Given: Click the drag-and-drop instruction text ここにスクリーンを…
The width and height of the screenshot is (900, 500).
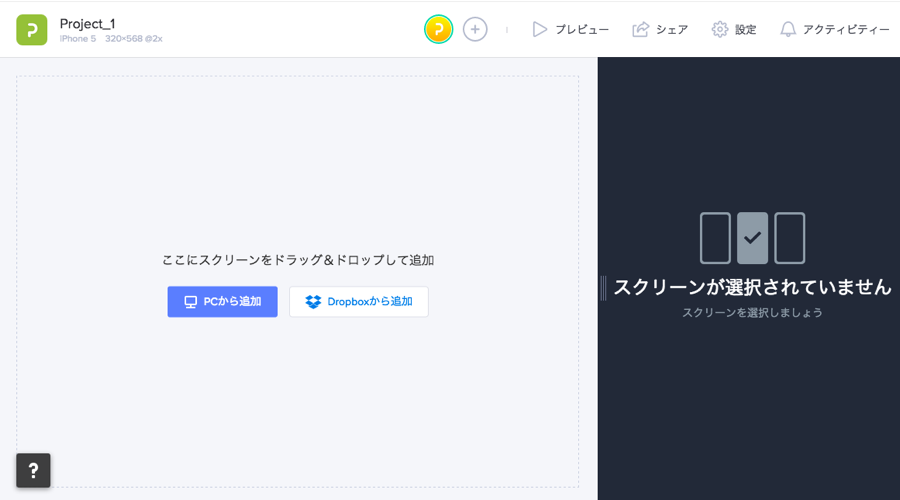Looking at the screenshot, I should click(x=298, y=260).
